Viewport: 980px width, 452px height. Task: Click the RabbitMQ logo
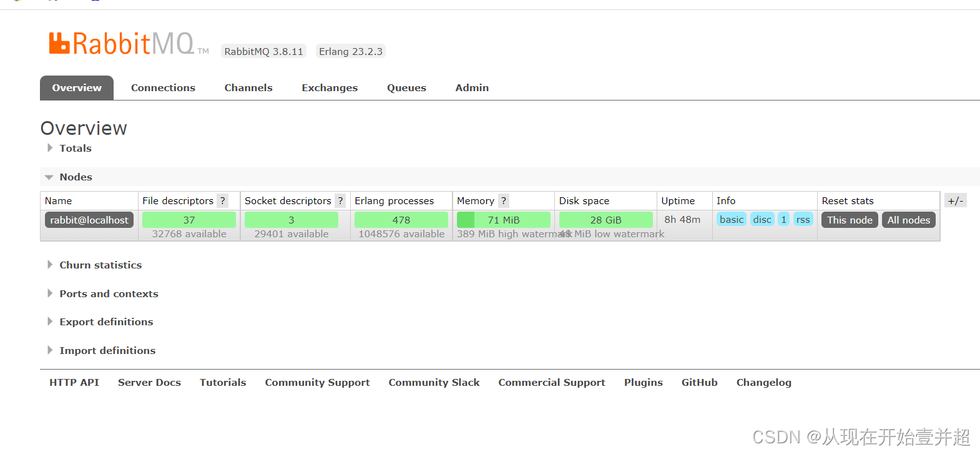pos(129,44)
